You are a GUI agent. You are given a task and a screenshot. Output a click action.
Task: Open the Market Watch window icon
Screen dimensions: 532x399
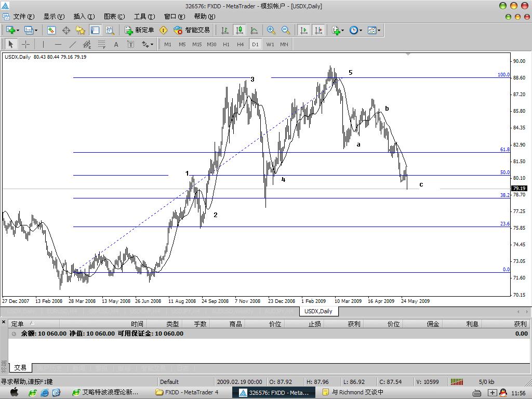click(51, 30)
